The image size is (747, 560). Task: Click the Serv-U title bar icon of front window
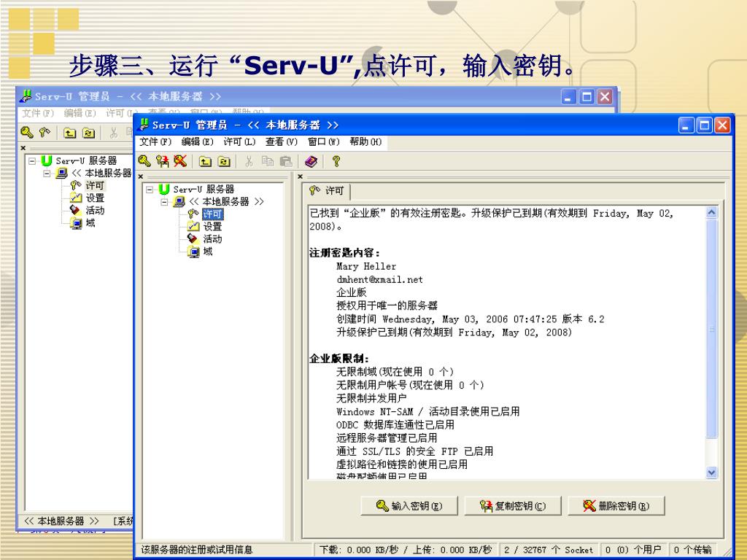pyautogui.click(x=143, y=125)
